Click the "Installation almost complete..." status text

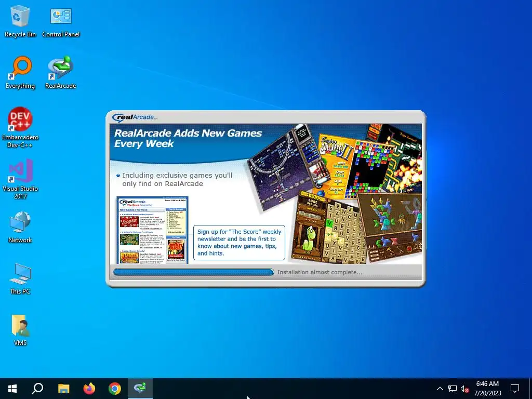[320, 272]
